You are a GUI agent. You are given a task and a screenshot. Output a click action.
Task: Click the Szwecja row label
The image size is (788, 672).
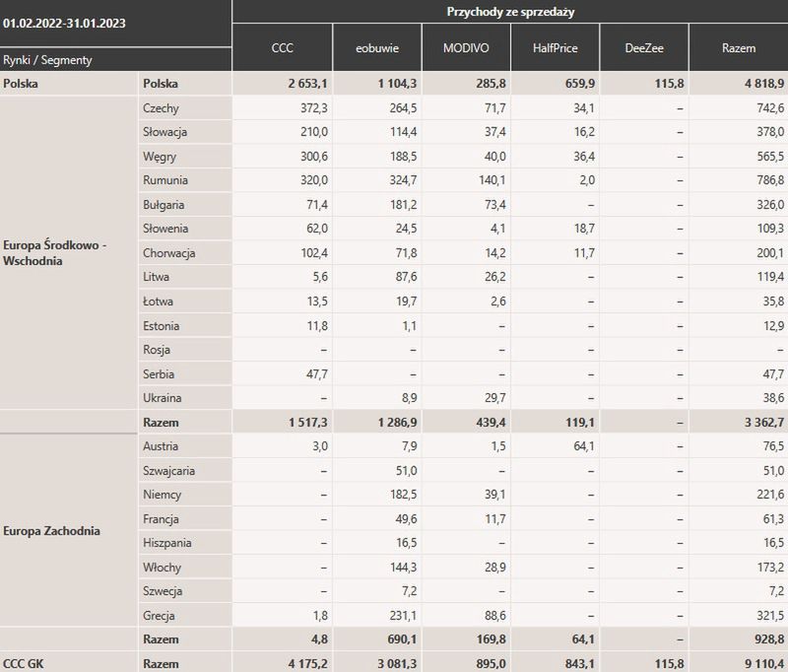click(162, 591)
